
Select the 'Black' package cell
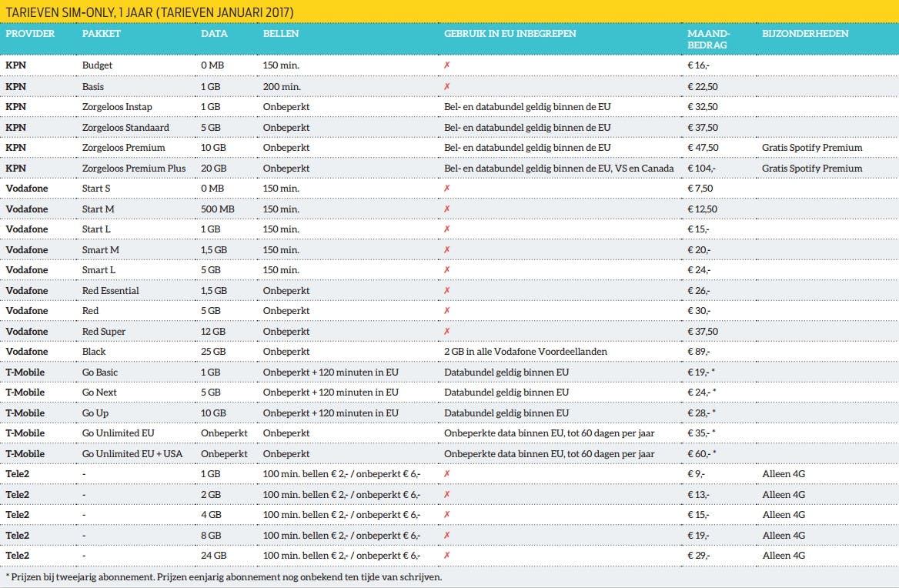point(93,352)
